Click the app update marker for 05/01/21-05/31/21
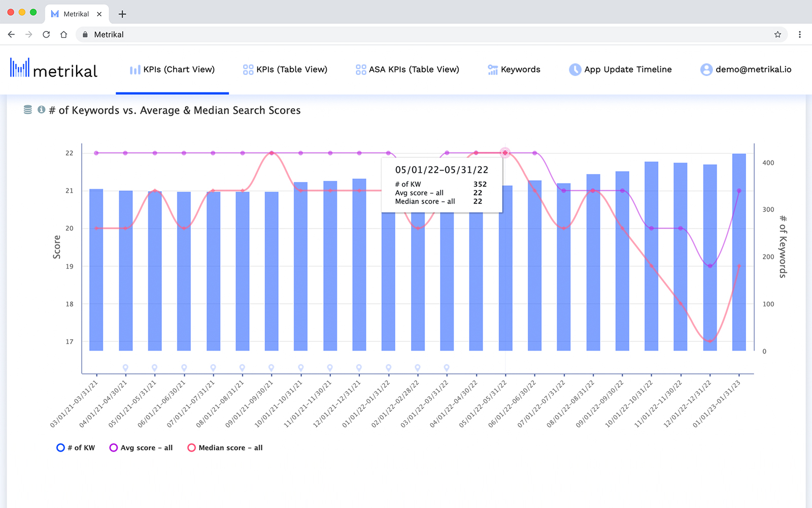 (154, 368)
